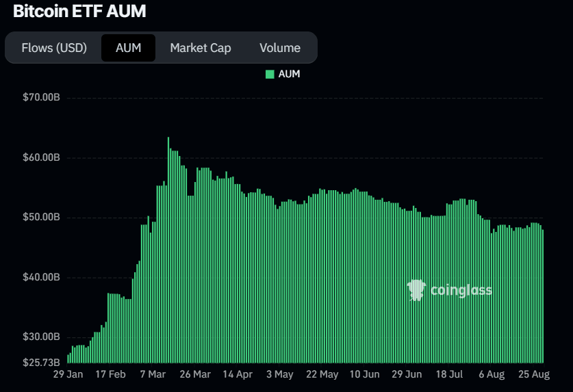Click the 10 Jun date marker
The width and height of the screenshot is (573, 392).
click(364, 375)
